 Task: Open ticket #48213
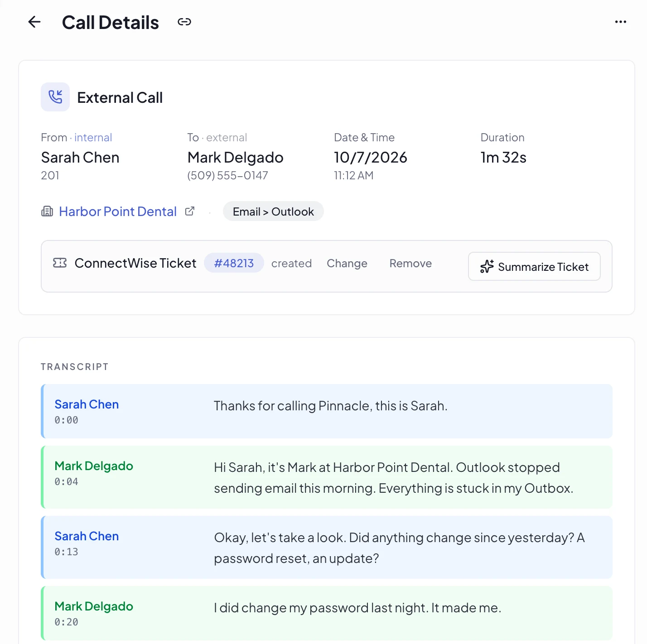point(234,263)
